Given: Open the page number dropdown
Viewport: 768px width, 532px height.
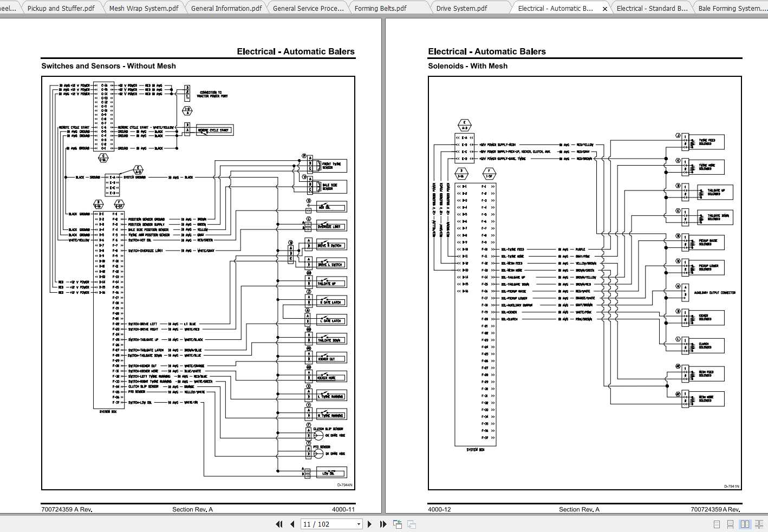Looking at the screenshot, I should (359, 524).
